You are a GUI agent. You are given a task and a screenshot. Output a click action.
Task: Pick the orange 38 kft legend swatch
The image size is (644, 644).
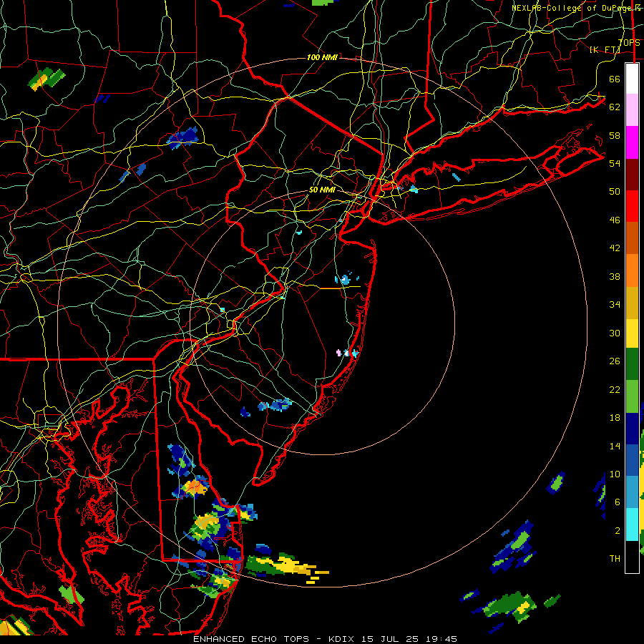pos(632,270)
